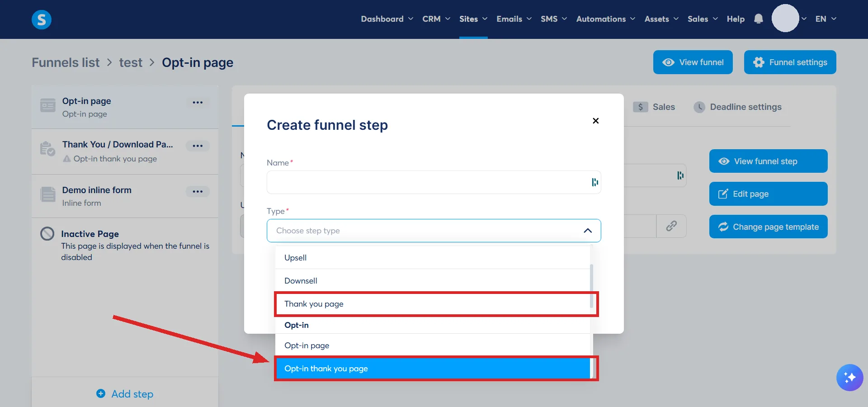Open the Sites dropdown menu

coord(473,19)
